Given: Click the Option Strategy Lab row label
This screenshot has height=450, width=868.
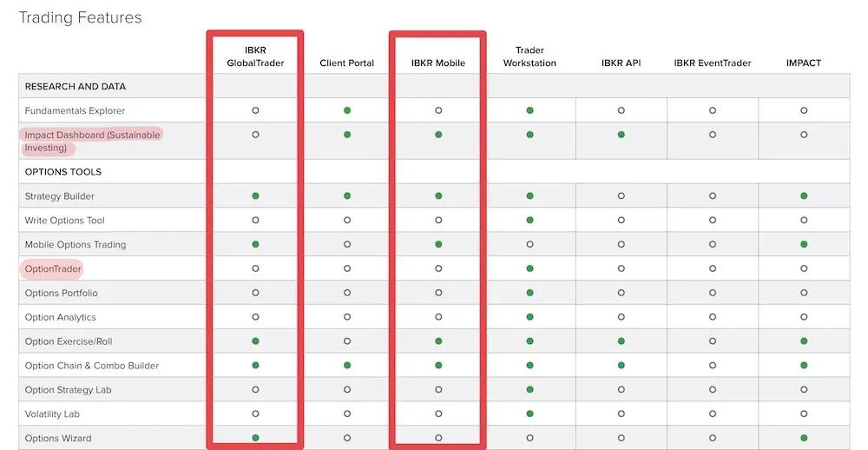Looking at the screenshot, I should [68, 390].
